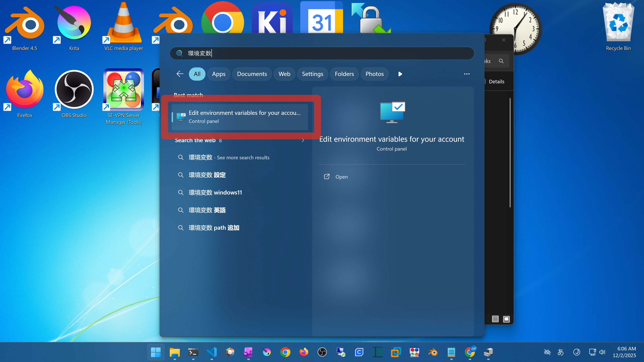This screenshot has width=644, height=362.
Task: Click into the search text field
Action: point(325,53)
